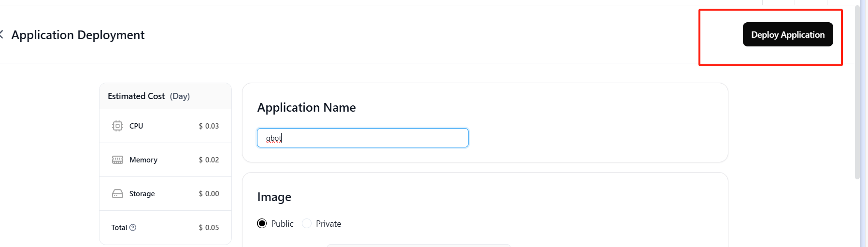
Task: Focus the Application Name input field
Action: [363, 138]
